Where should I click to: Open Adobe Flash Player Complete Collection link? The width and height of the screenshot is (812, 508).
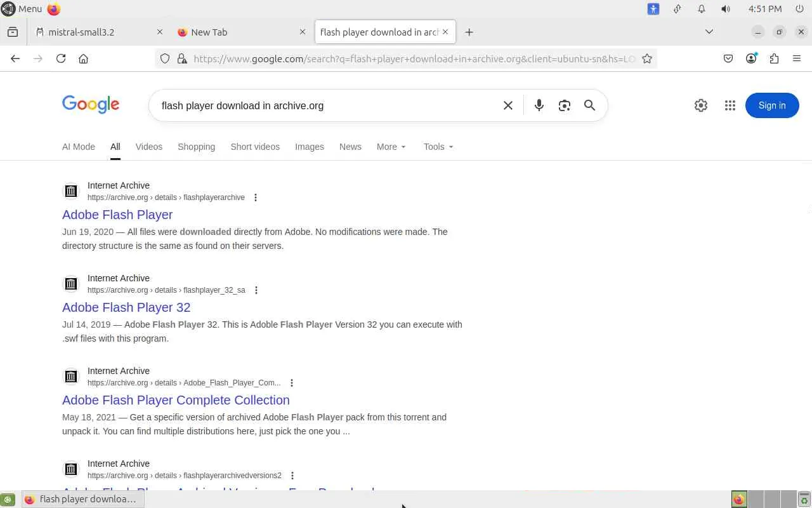pos(176,400)
